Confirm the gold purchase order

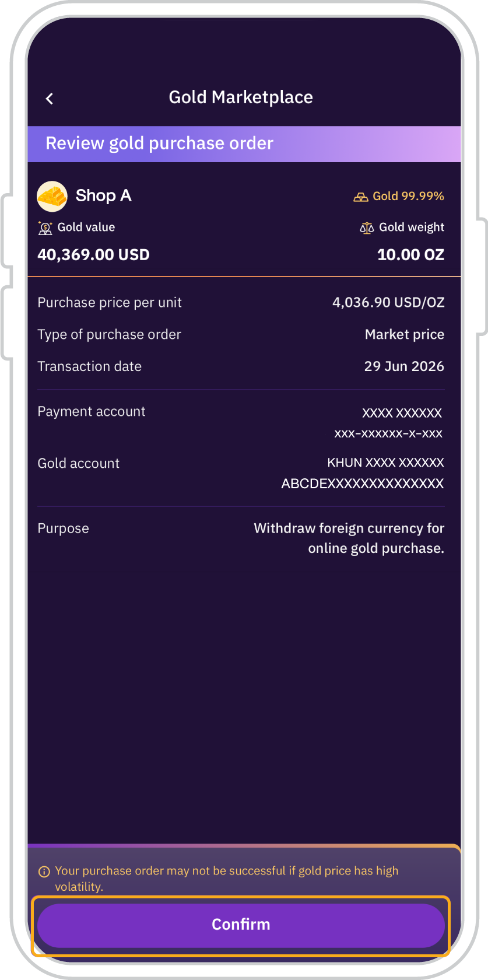(x=241, y=925)
